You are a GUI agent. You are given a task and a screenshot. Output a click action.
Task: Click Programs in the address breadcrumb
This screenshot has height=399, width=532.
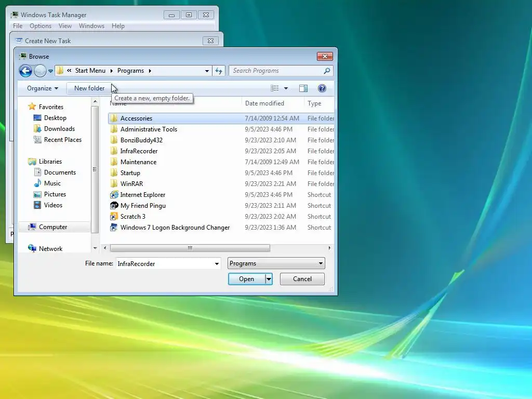tap(130, 71)
